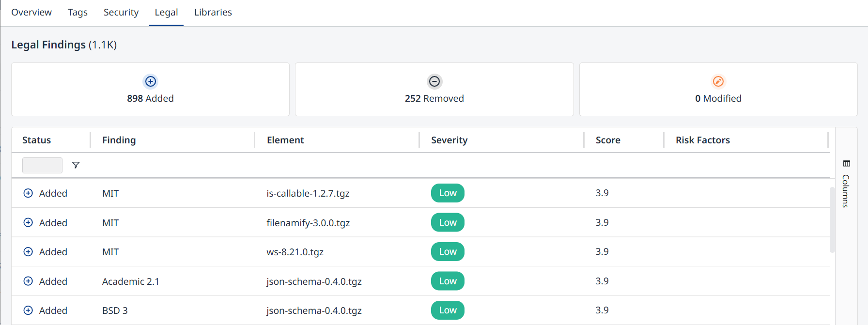Sort by the Severity column header
The width and height of the screenshot is (868, 325).
tap(449, 140)
